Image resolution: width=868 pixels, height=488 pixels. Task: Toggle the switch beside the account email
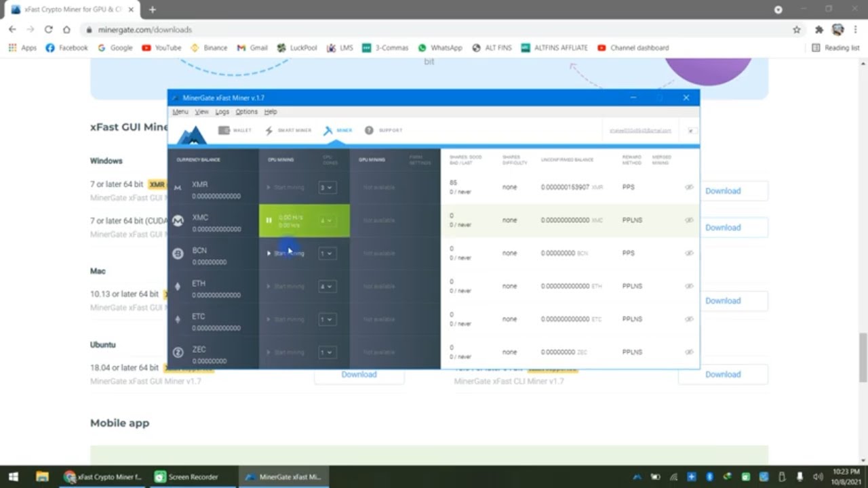tap(692, 130)
